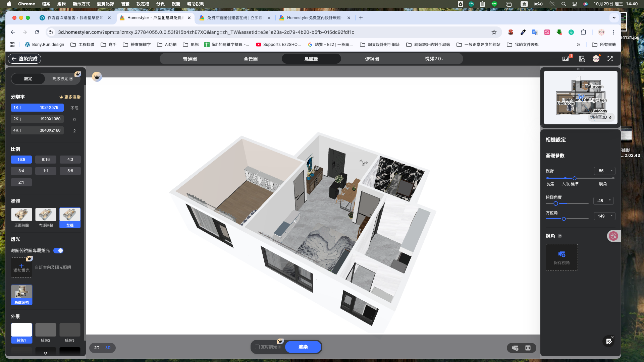Select the 16:9 aspect ratio option

click(x=21, y=159)
